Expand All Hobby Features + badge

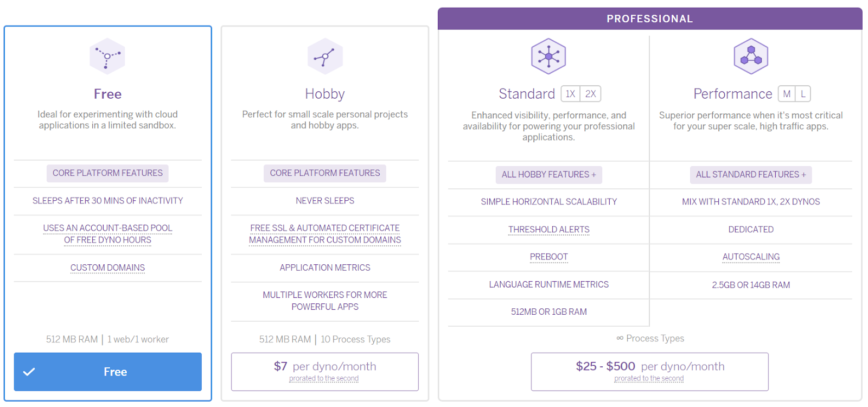click(548, 175)
